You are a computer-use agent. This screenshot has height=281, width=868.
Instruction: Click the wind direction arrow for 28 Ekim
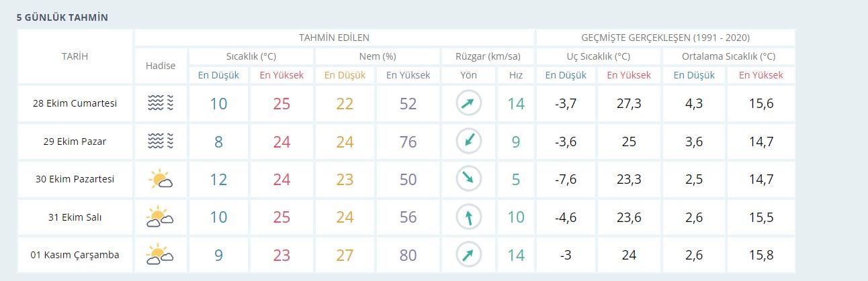(x=468, y=103)
